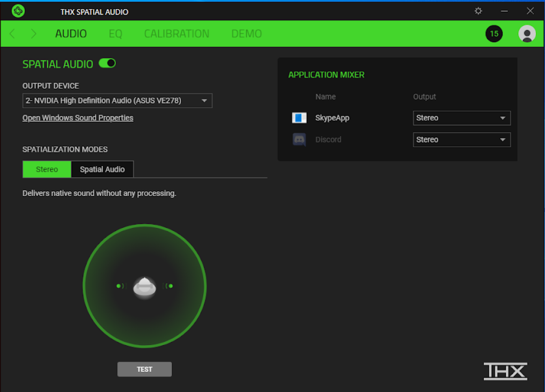
Task: Open settings via the gear icon
Action: [x=478, y=11]
